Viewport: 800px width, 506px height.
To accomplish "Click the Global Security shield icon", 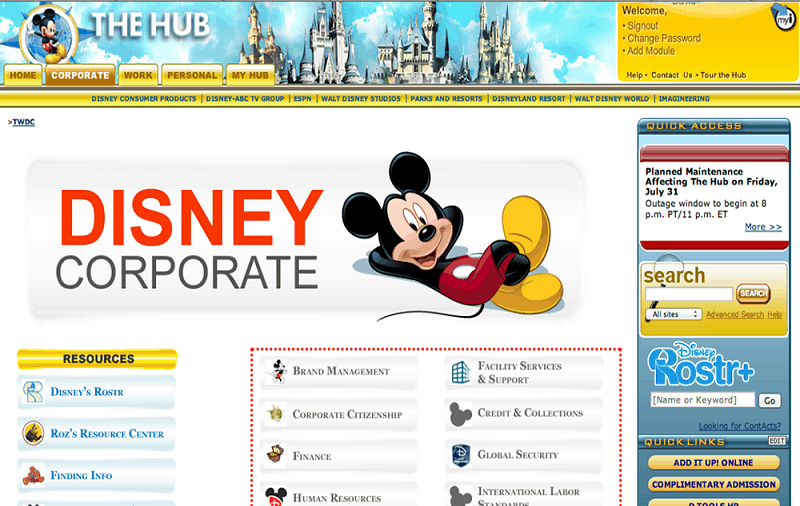I will [461, 455].
